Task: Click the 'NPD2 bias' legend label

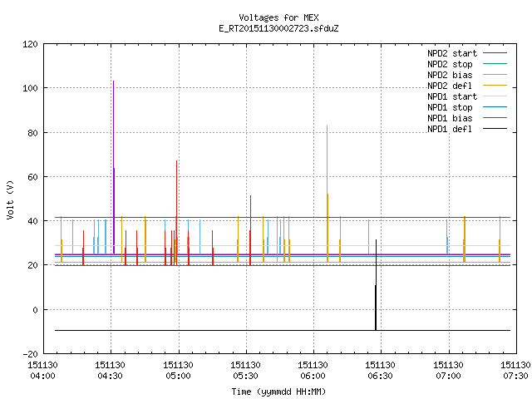Action: [450, 75]
